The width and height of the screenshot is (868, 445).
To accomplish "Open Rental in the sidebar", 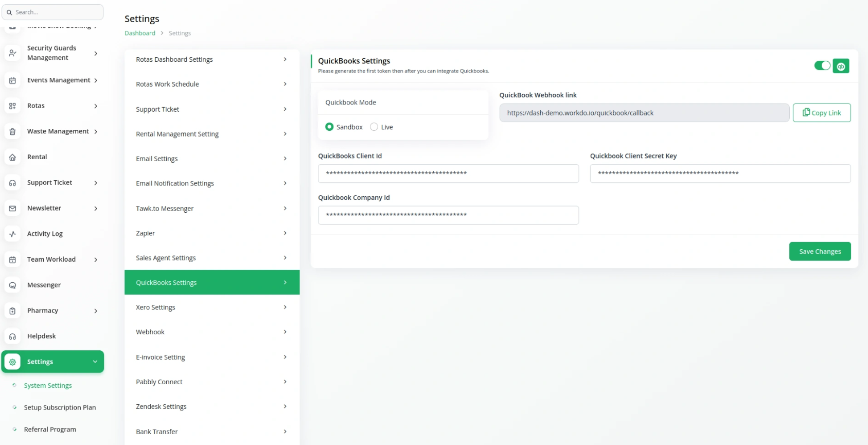I will pyautogui.click(x=37, y=157).
